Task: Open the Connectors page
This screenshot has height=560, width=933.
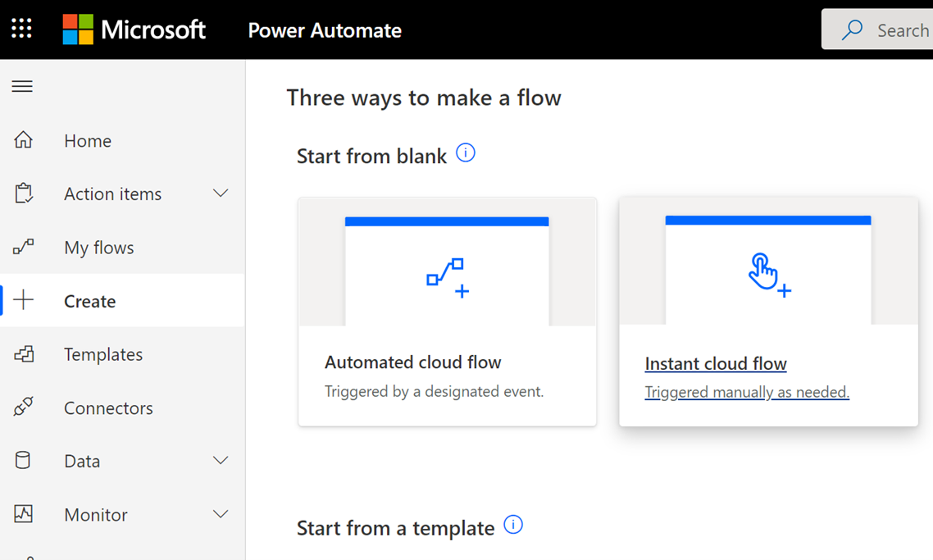Action: click(x=108, y=407)
